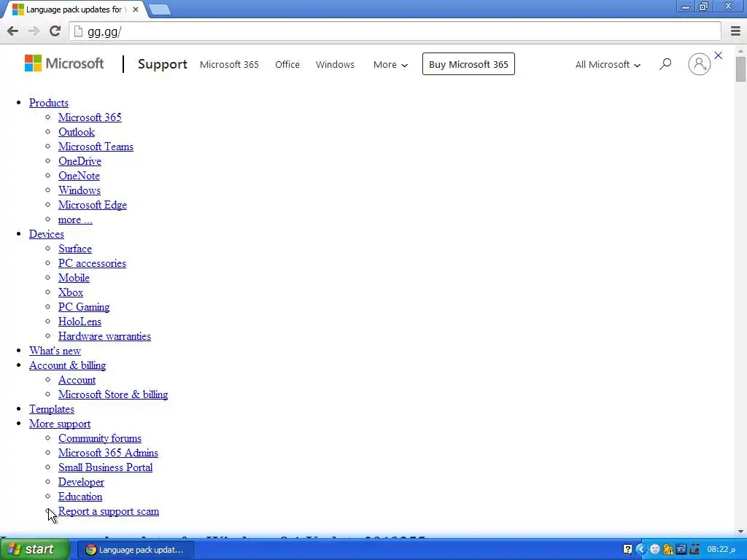Open the Products link
The width and height of the screenshot is (747, 560).
(x=49, y=103)
